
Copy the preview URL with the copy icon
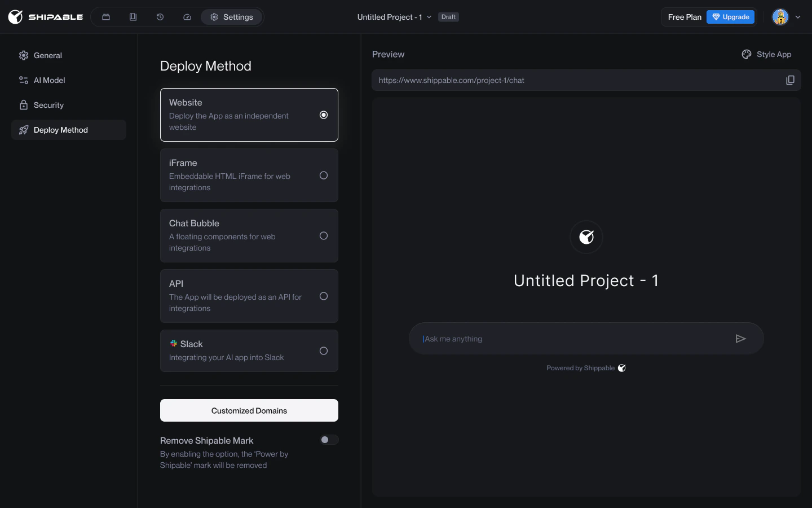coord(790,80)
